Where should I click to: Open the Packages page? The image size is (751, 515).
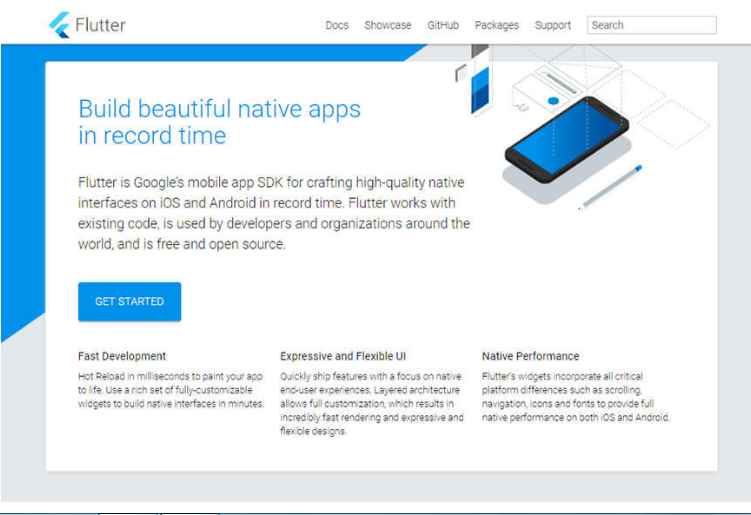496,25
